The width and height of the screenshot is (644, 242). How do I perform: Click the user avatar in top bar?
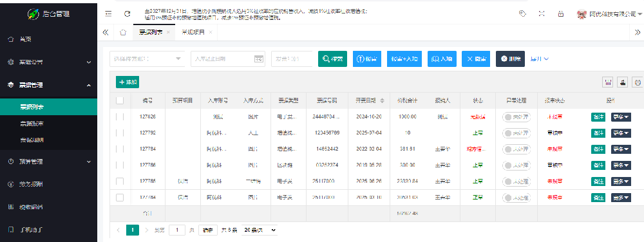582,14
